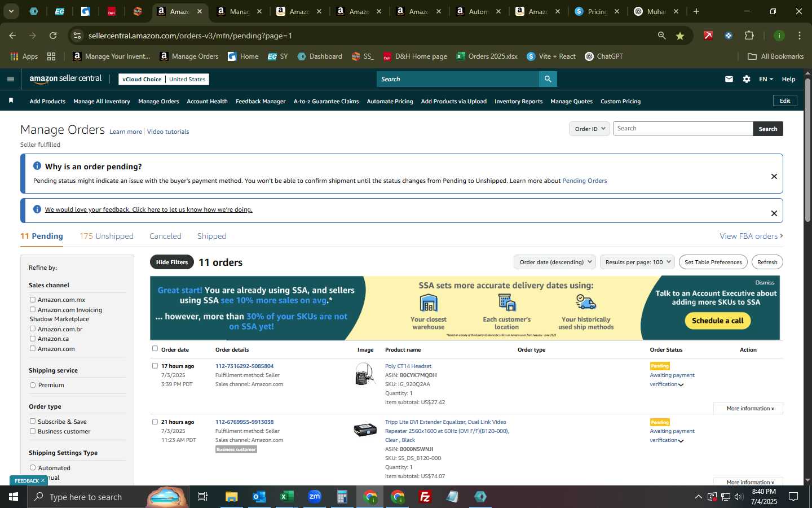This screenshot has height=508, width=812.
Task: Toggle the select-all orders checkbox in header
Action: tap(155, 349)
